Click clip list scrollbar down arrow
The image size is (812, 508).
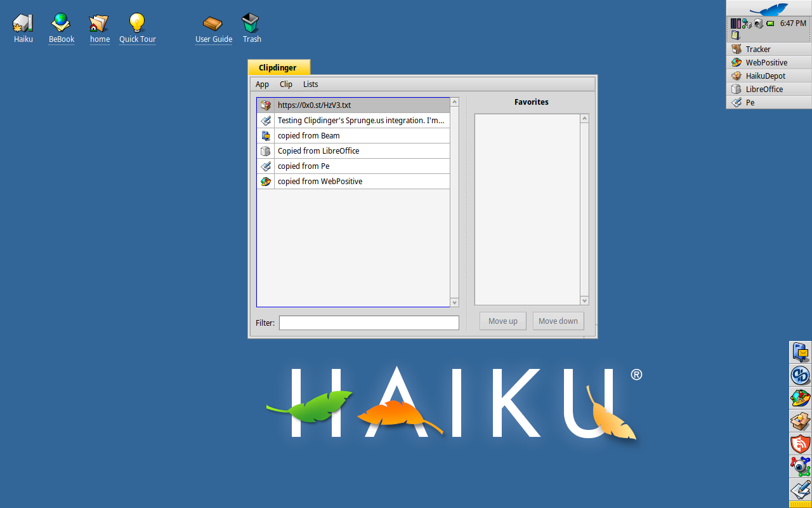click(454, 303)
